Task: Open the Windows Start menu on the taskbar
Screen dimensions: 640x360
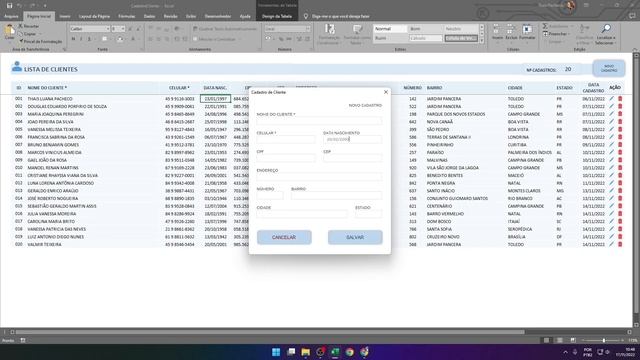Action: (x=276, y=352)
